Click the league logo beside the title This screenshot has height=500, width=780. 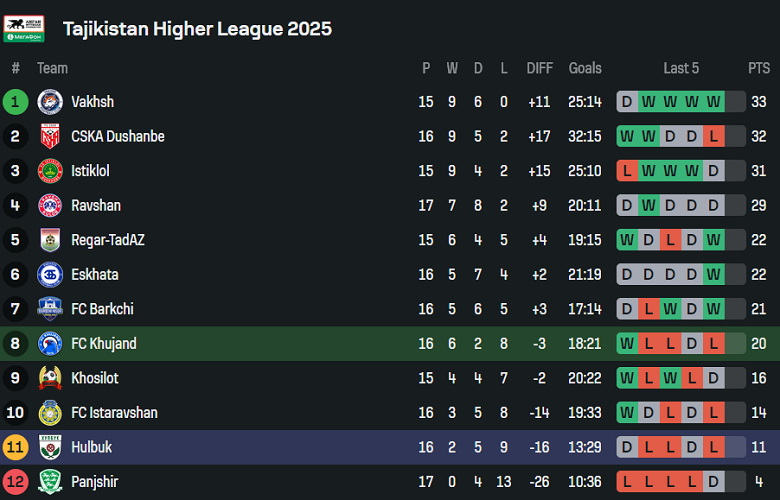24,29
